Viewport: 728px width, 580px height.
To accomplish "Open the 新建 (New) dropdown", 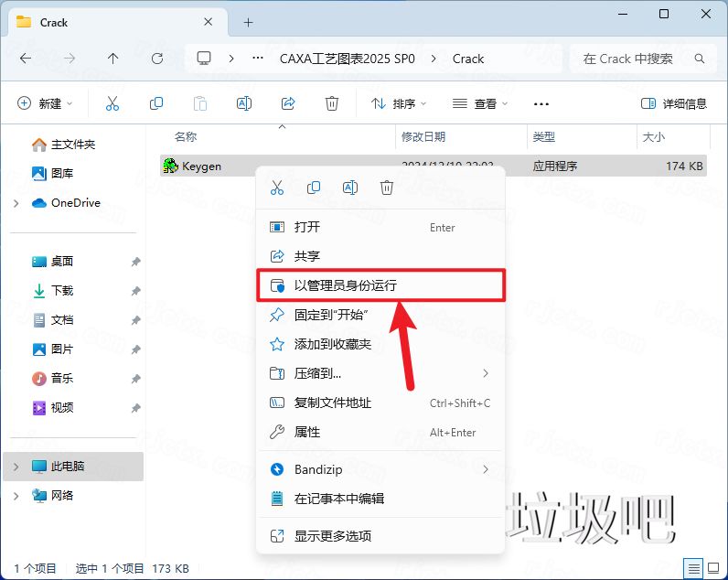I will coord(45,103).
